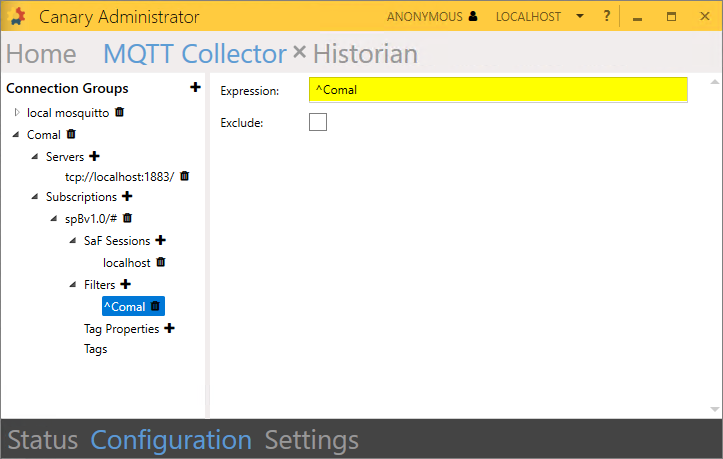Open the LOCALHOST dropdown in title bar
This screenshot has height=459, width=723.
click(x=580, y=17)
